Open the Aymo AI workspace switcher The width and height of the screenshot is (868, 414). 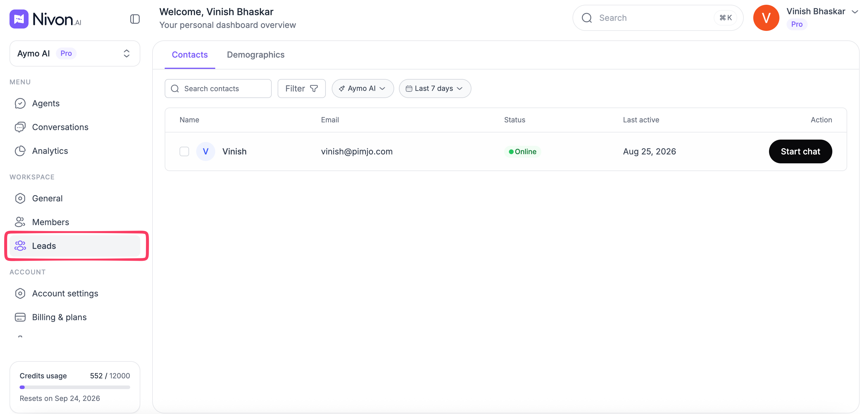(75, 53)
